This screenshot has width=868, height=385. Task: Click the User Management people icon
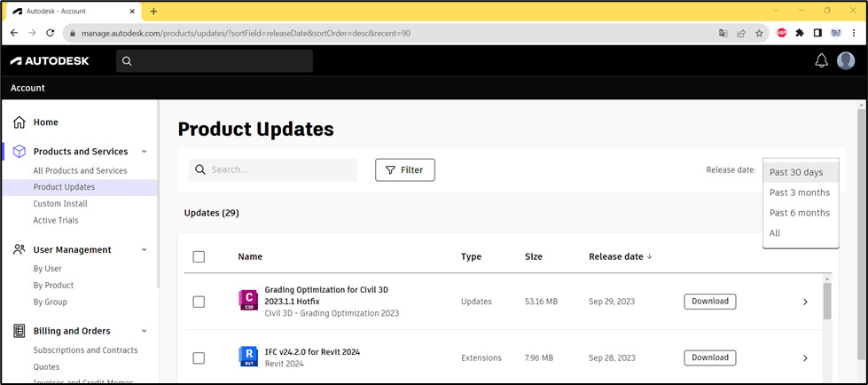pos(20,250)
